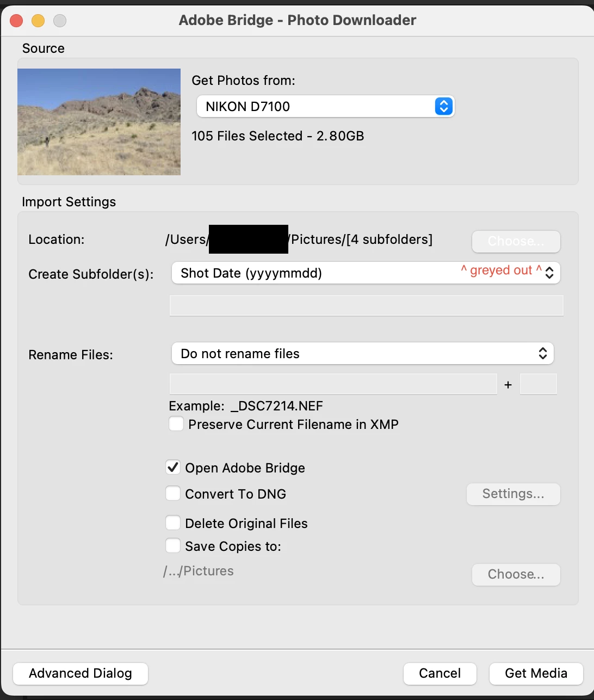Image resolution: width=594 pixels, height=700 pixels.
Task: Open DNG conversion Settings button
Action: (x=513, y=494)
